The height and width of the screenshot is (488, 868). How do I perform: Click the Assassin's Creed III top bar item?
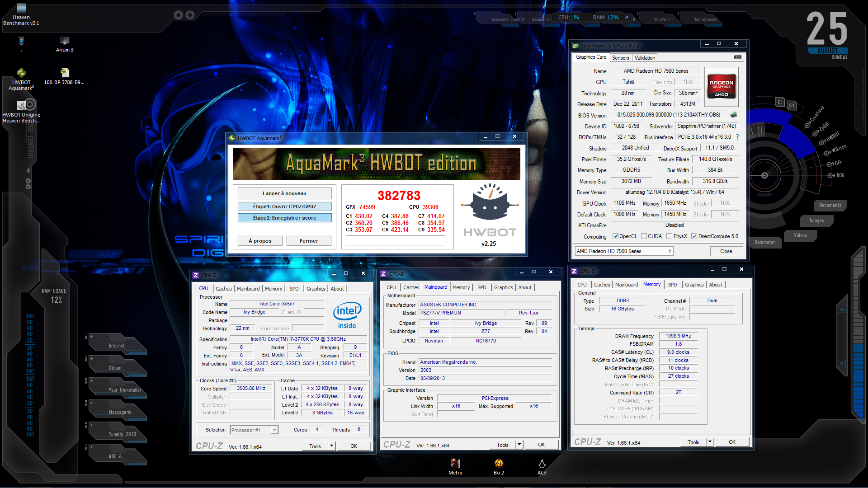click(508, 19)
